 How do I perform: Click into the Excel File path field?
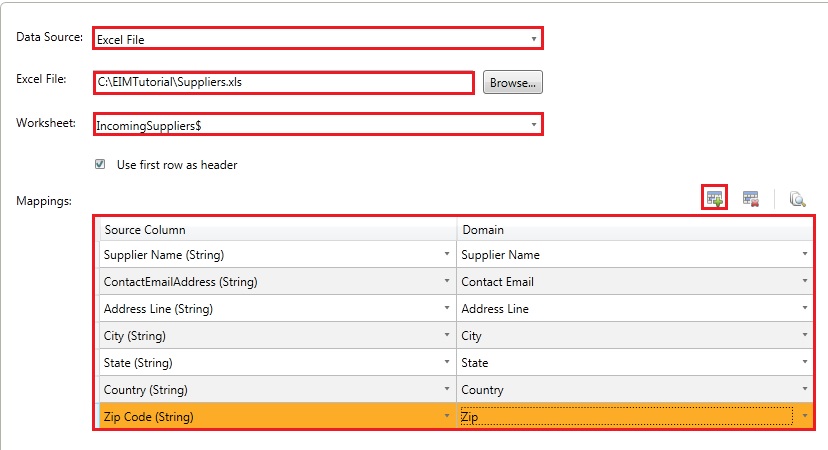pos(282,83)
